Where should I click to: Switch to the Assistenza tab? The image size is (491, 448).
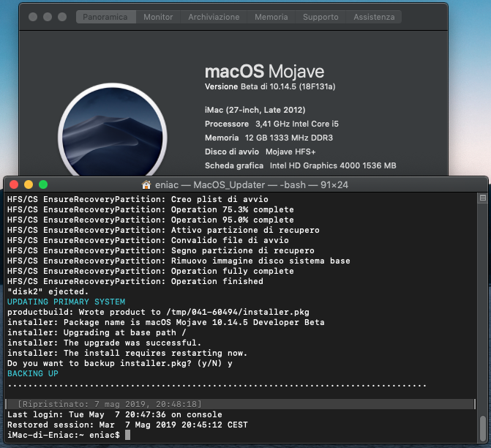point(374,17)
